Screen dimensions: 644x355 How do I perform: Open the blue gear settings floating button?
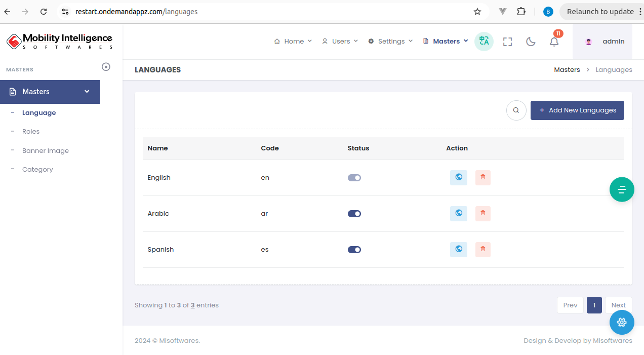click(x=622, y=322)
